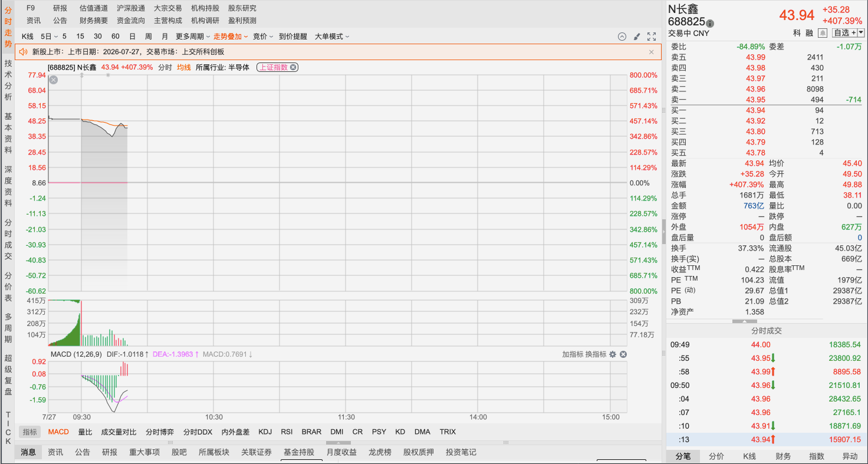The width and height of the screenshot is (868, 464).
Task: Click the 10:30 time axis marker
Action: point(214,417)
